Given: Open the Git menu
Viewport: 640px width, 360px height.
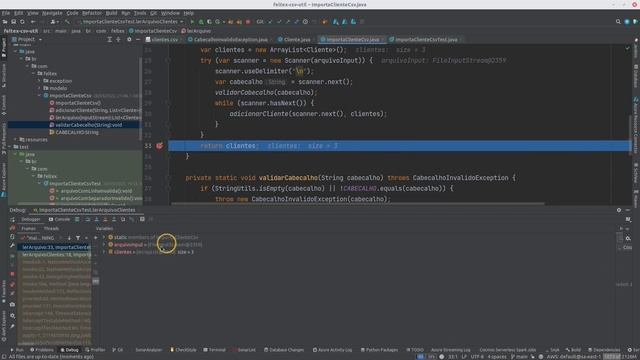Looking at the screenshot, I should coord(153,13).
